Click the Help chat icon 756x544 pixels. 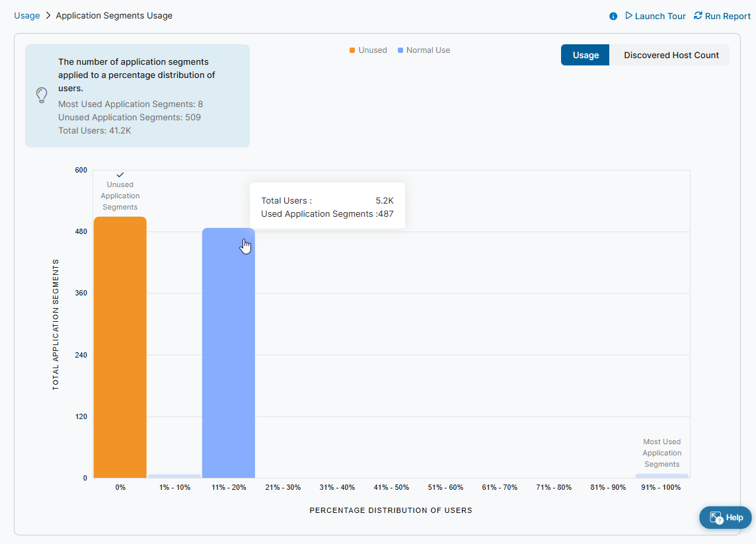pyautogui.click(x=716, y=518)
